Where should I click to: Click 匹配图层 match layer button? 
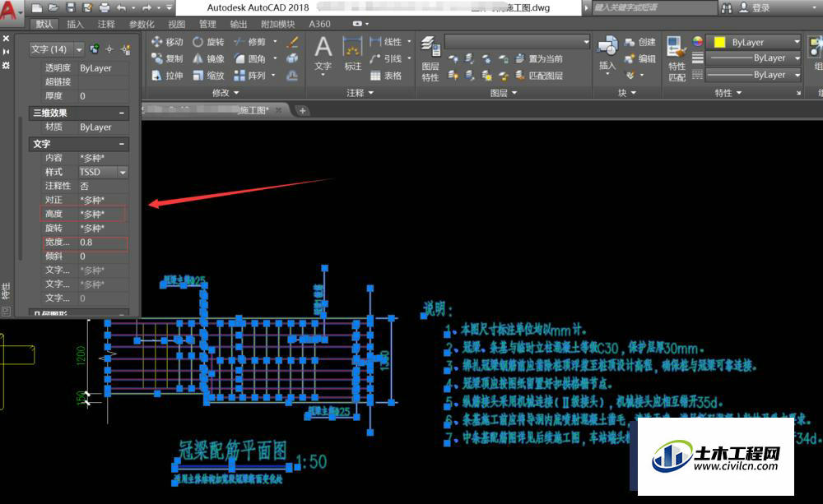click(x=539, y=76)
